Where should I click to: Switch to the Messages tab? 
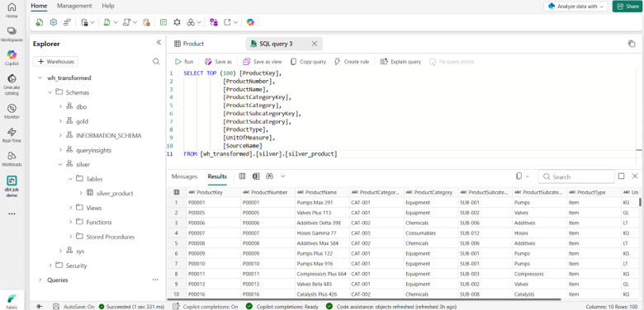click(184, 176)
